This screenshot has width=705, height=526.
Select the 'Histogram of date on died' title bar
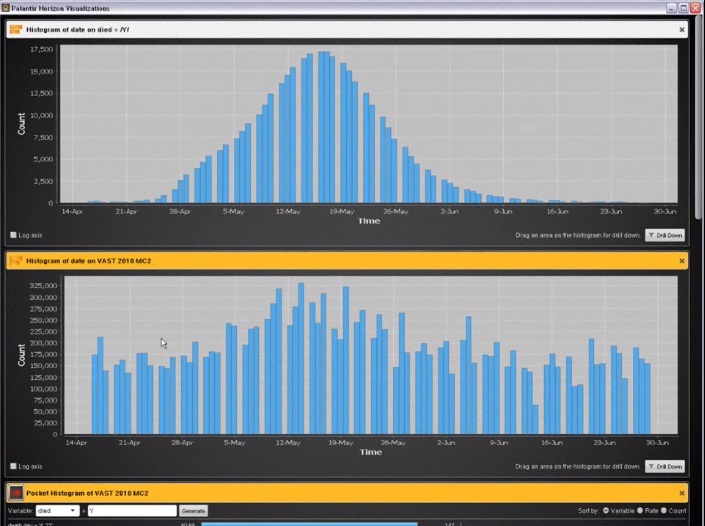[x=347, y=30]
